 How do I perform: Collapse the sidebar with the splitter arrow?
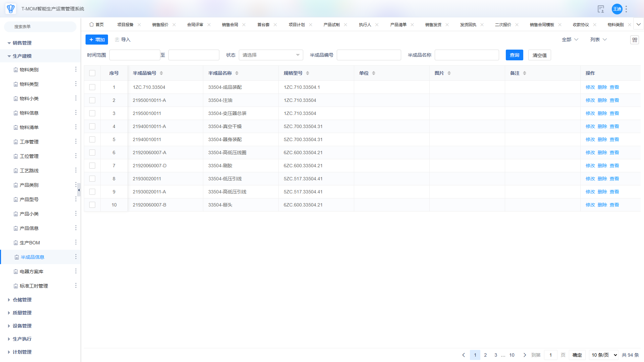tap(79, 190)
